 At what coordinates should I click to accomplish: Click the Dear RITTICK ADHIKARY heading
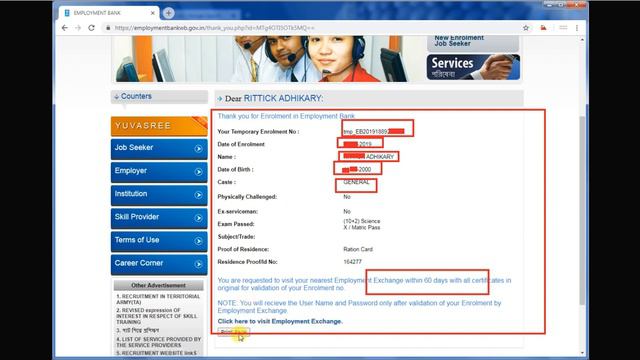(x=274, y=98)
